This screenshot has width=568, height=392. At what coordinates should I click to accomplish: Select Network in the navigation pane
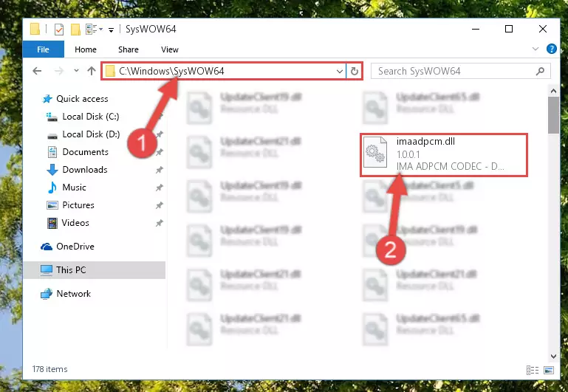click(x=74, y=294)
